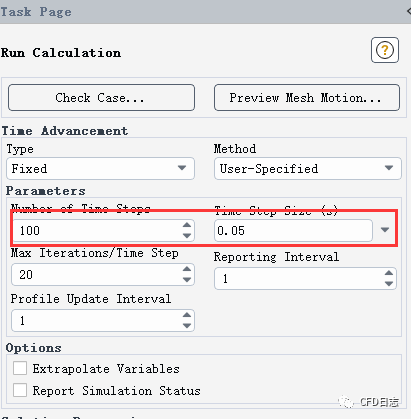Open the Type dropdown showing Fixed
411x419 pixels.
click(x=100, y=168)
